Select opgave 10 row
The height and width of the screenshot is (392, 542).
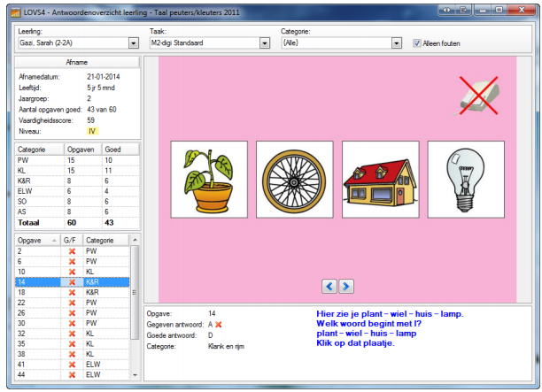click(x=73, y=272)
